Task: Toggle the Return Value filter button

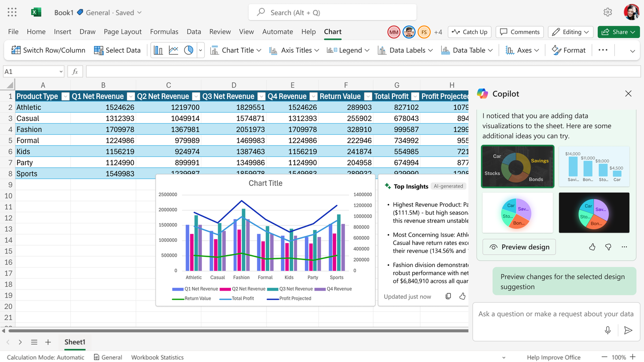Action: (368, 96)
